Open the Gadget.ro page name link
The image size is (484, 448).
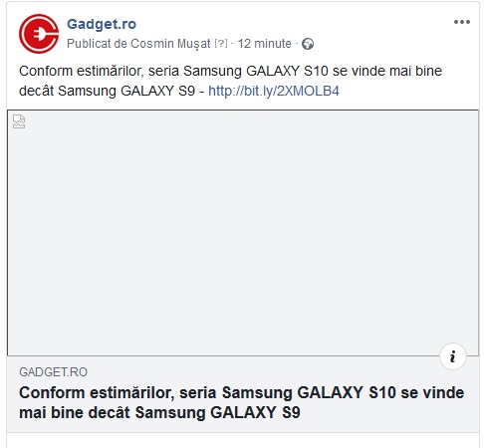[x=102, y=24]
